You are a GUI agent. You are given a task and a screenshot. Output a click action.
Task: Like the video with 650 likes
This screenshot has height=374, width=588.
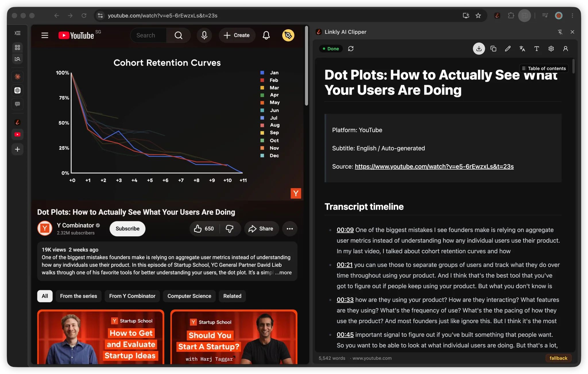(x=204, y=229)
